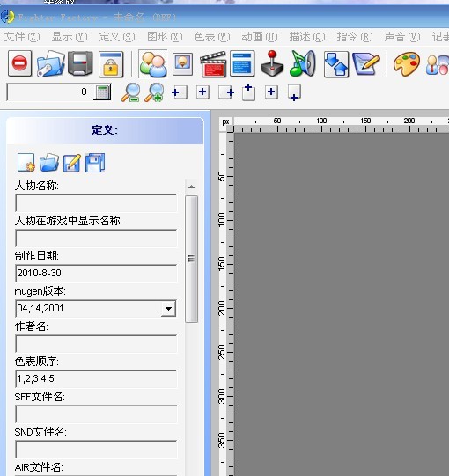Open the 声音(V) menu
The height and width of the screenshot is (476, 449).
click(x=402, y=37)
